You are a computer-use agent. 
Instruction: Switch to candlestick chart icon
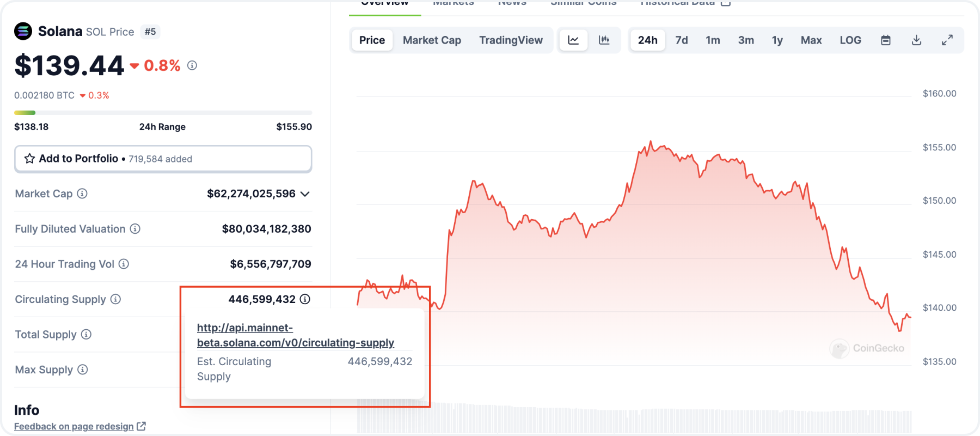pyautogui.click(x=604, y=40)
